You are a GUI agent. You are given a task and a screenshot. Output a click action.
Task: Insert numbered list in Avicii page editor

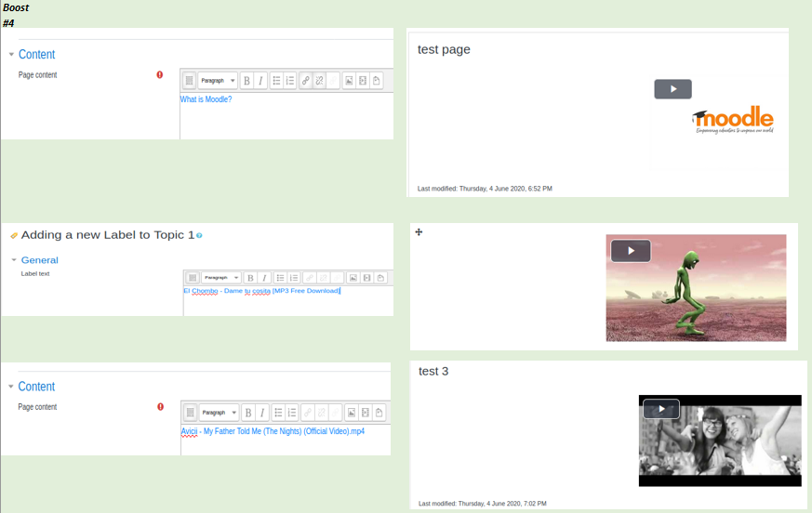click(x=292, y=413)
